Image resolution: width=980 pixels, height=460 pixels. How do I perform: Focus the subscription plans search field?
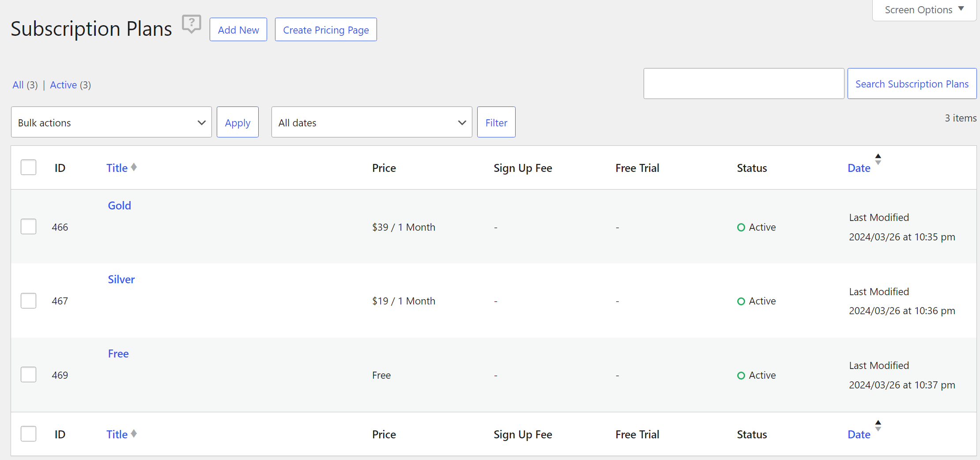tap(744, 84)
